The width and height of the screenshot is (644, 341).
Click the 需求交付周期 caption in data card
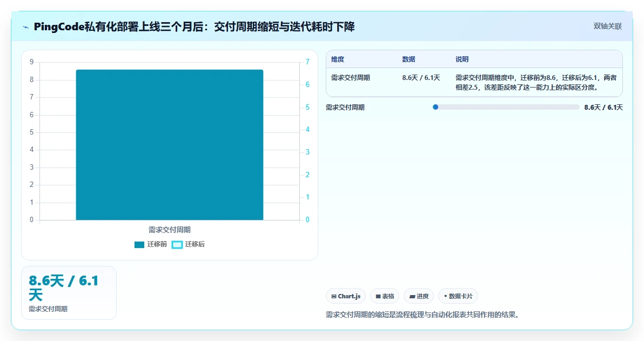pyautogui.click(x=48, y=309)
